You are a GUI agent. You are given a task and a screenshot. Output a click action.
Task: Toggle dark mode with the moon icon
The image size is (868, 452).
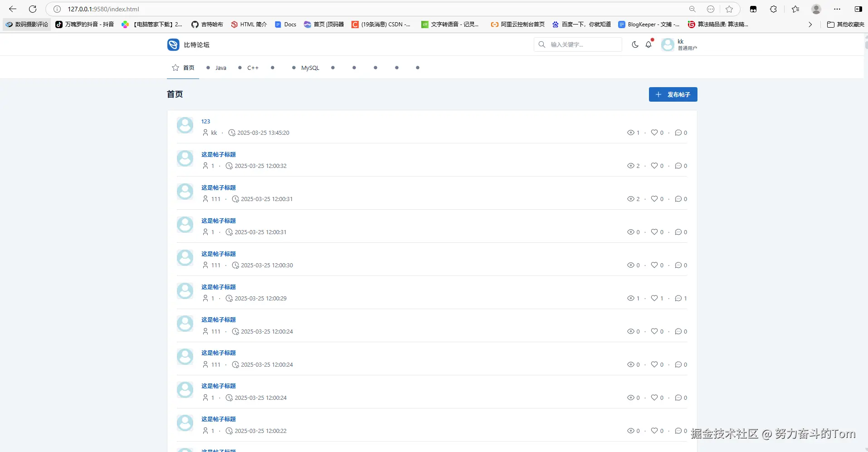click(x=635, y=44)
